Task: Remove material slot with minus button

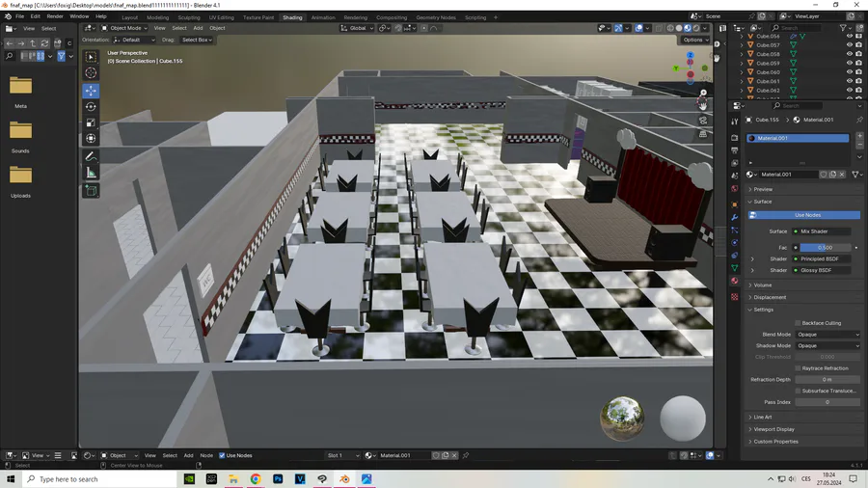Action: click(x=859, y=145)
